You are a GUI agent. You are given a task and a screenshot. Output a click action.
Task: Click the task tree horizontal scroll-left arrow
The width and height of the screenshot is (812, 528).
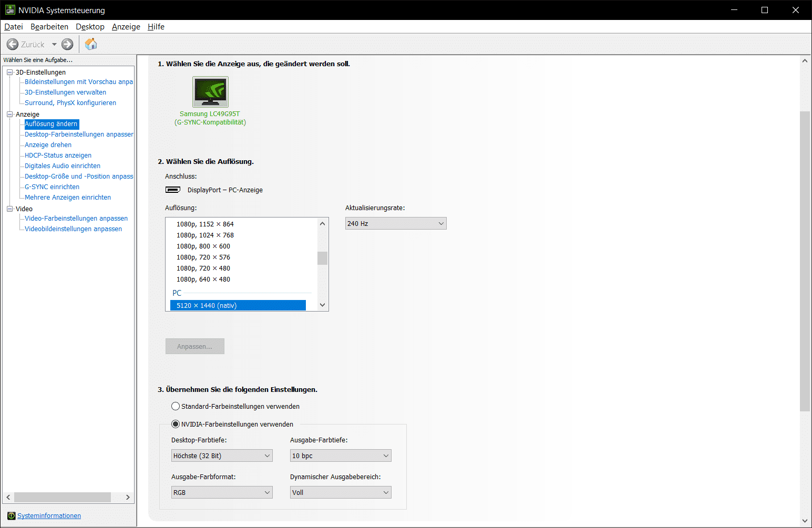pyautogui.click(x=8, y=497)
